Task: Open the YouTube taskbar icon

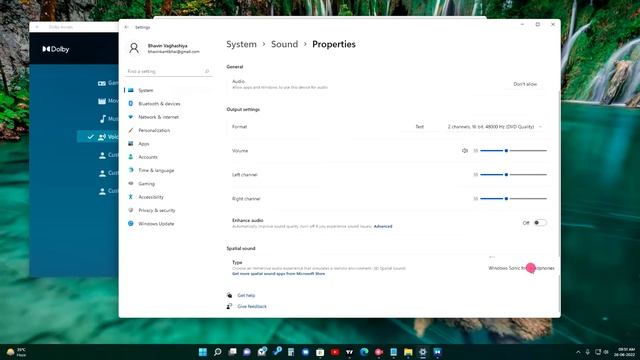Action: point(335,352)
